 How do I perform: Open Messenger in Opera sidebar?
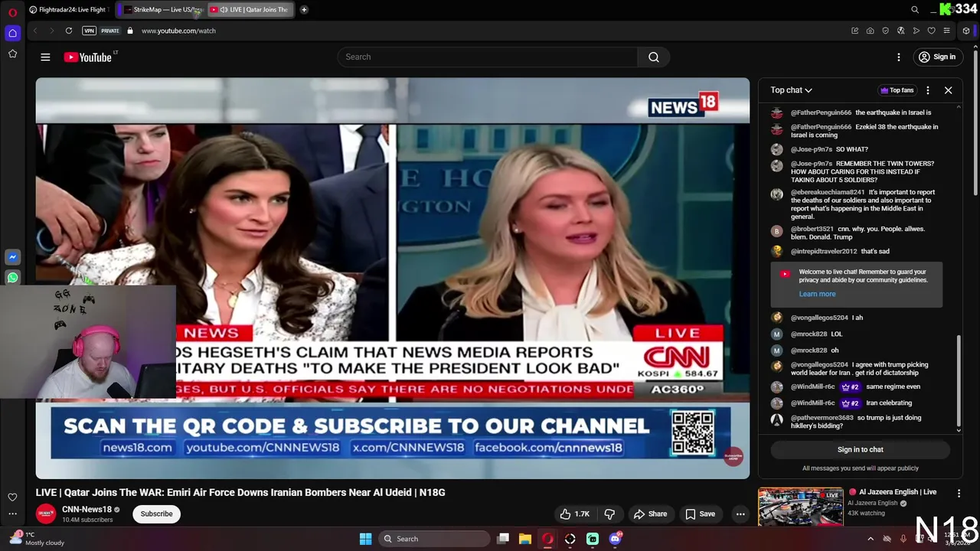12,257
